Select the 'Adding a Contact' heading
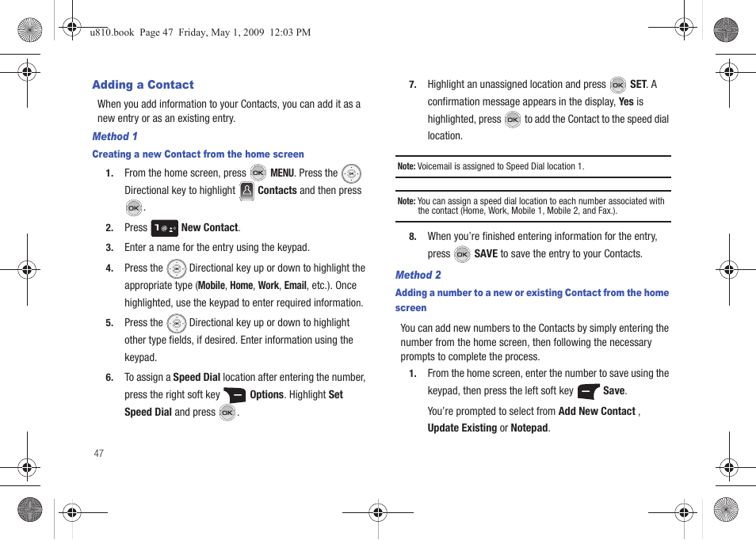The width and height of the screenshot is (756, 540). [x=143, y=85]
